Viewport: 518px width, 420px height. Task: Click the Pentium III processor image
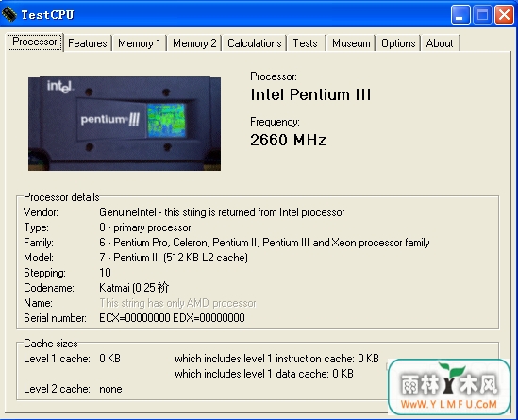pos(125,124)
